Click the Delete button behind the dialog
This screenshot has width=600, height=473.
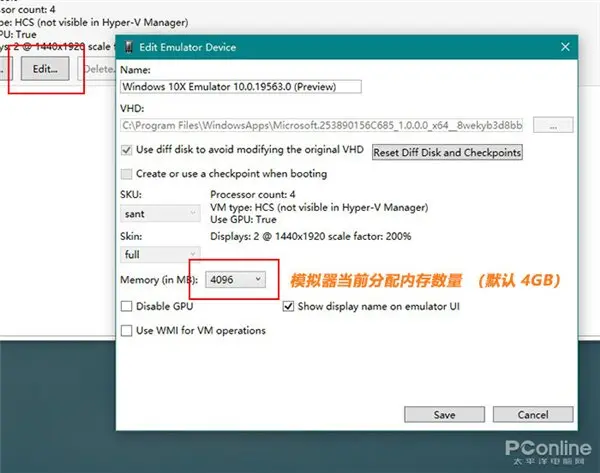point(97,69)
